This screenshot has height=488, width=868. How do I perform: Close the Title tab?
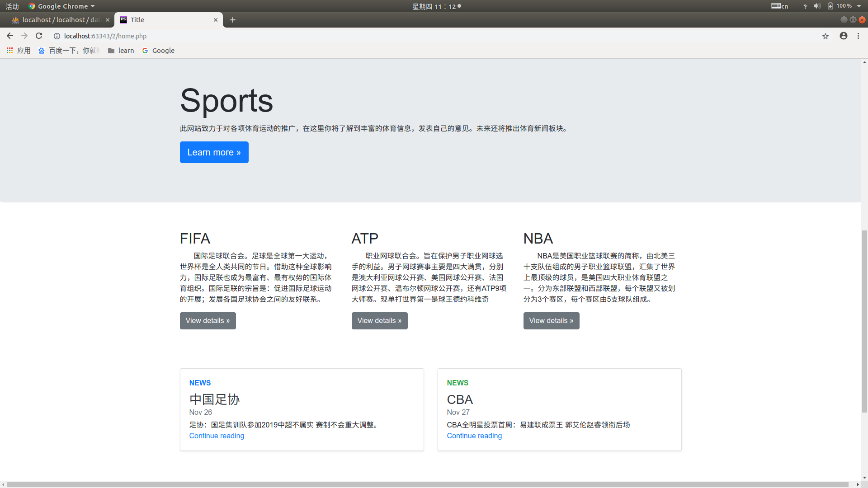click(216, 20)
